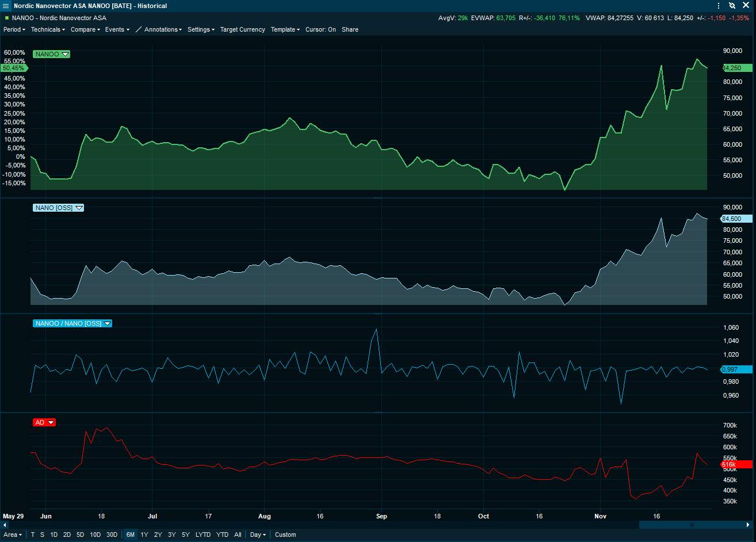The image size is (756, 542).
Task: Open the Events dropdown menu
Action: point(117,29)
